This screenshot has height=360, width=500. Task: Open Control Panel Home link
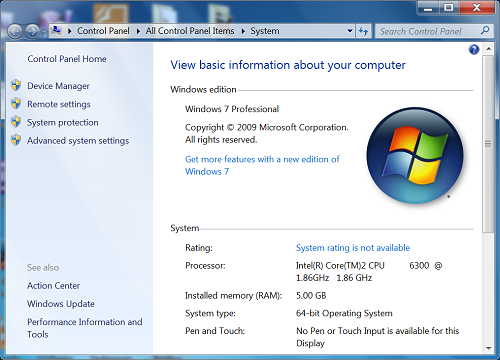pos(67,59)
